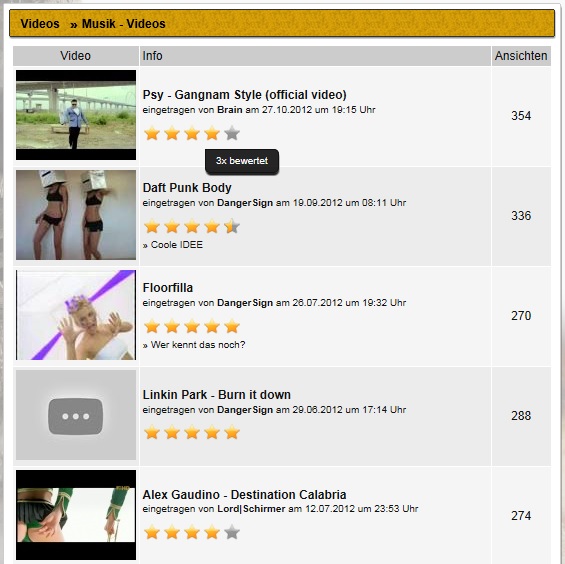Click first star on Alex Gaudino rating

[x=152, y=532]
